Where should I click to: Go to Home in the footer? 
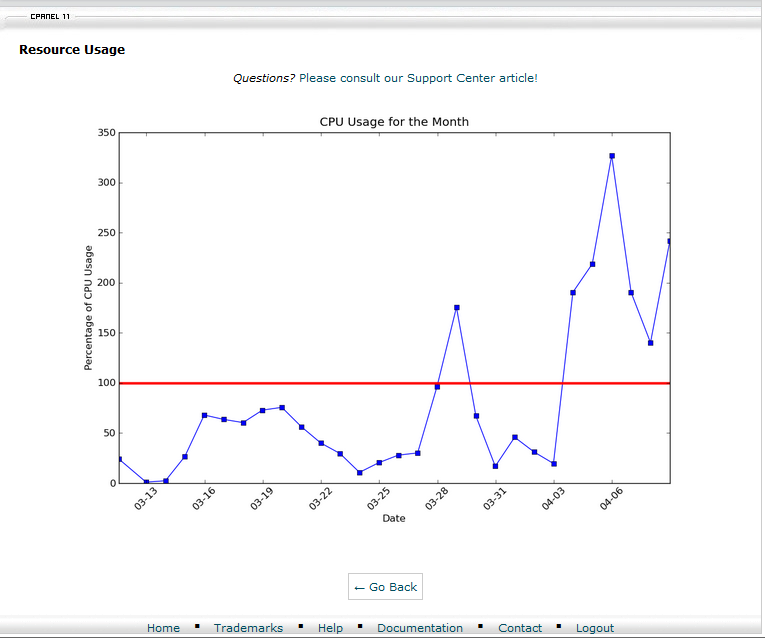(x=163, y=628)
